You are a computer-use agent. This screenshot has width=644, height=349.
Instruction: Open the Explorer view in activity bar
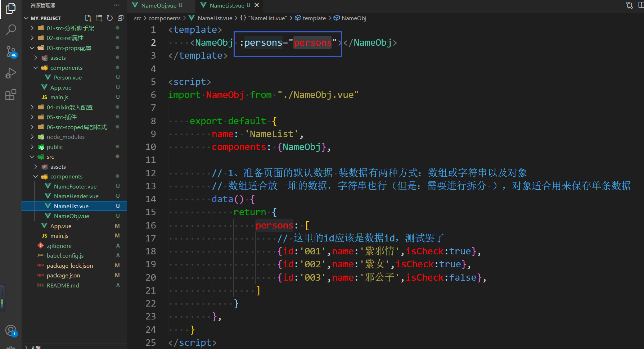11,8
